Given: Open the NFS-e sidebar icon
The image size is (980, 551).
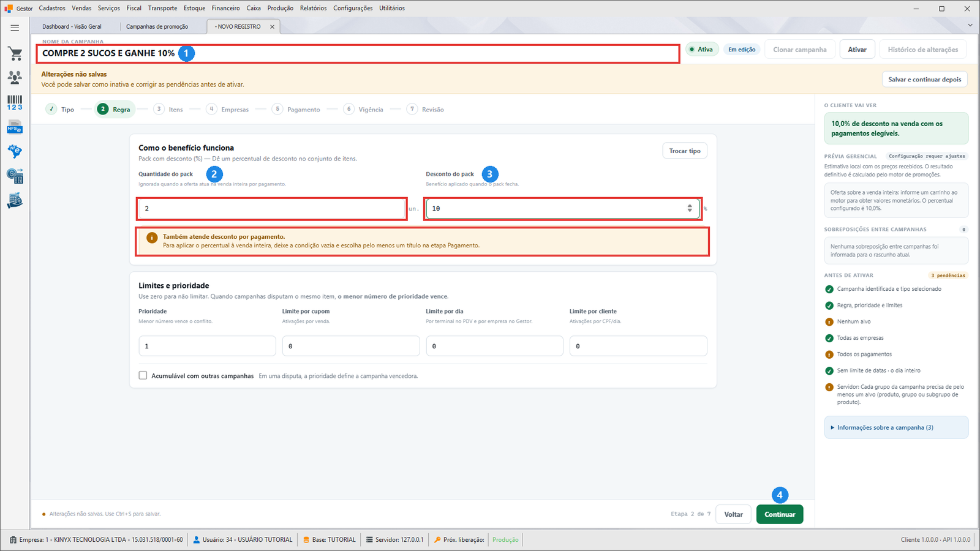Looking at the screenshot, I should pos(15,127).
